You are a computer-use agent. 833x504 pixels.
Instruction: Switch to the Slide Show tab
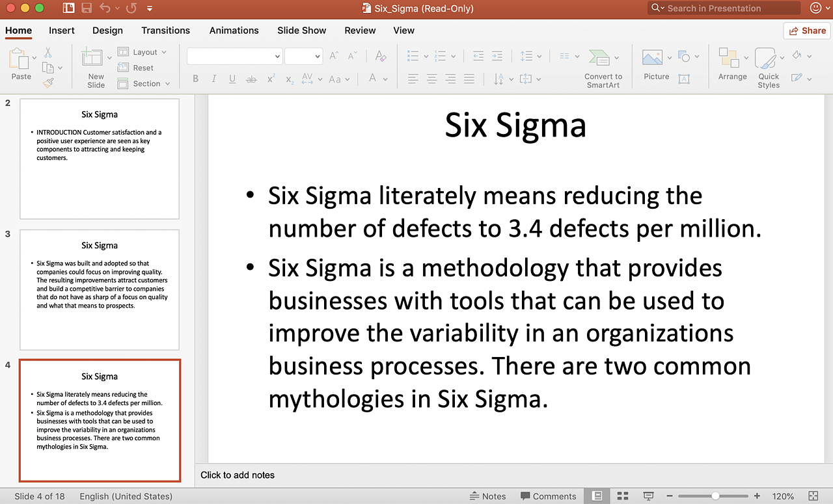pos(301,31)
